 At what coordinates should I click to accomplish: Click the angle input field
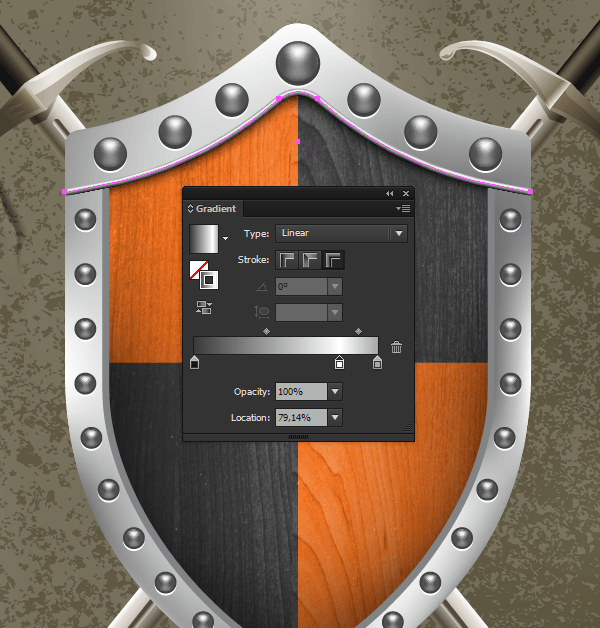pyautogui.click(x=301, y=287)
